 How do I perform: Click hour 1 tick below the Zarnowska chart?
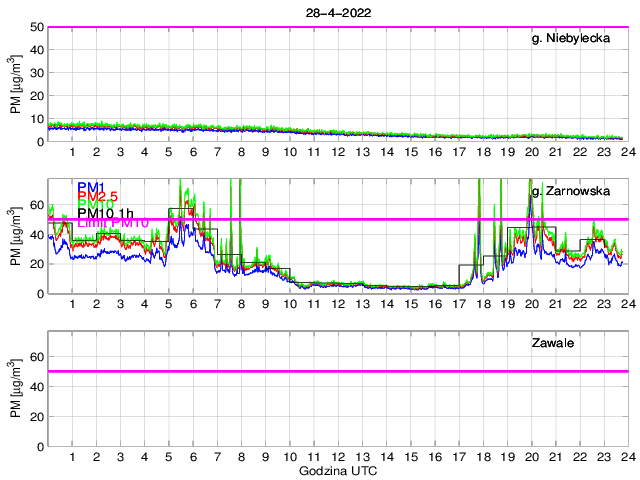[x=73, y=304]
